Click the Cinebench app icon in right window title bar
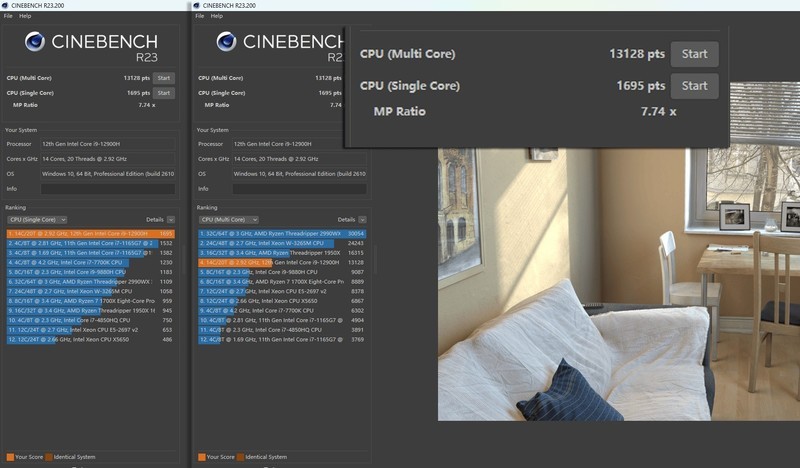Image resolution: width=800 pixels, height=468 pixels. pyautogui.click(x=198, y=5)
